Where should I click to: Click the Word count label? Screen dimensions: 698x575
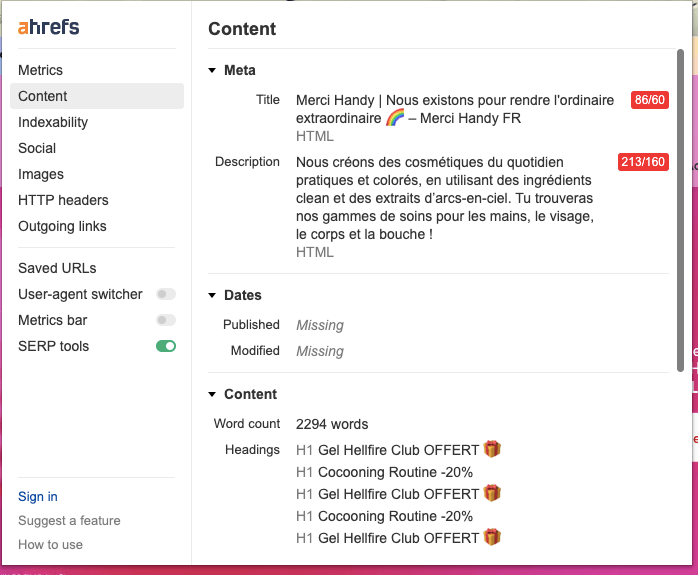247,424
